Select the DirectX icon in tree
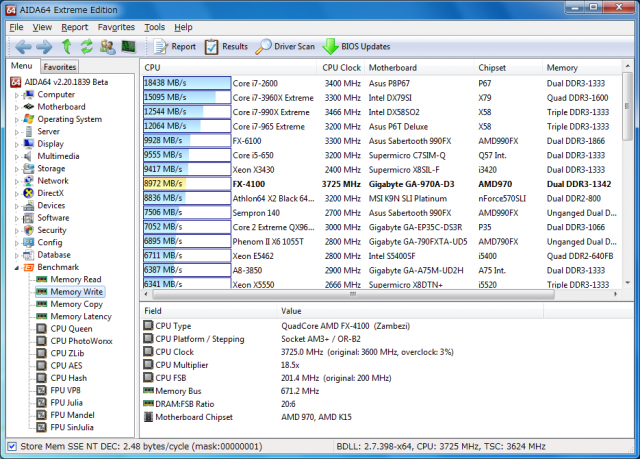 (x=29, y=193)
